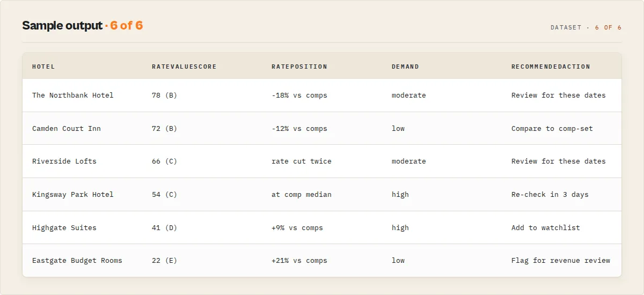The width and height of the screenshot is (644, 295).
Task: Click score 22 (E)
Action: click(164, 261)
